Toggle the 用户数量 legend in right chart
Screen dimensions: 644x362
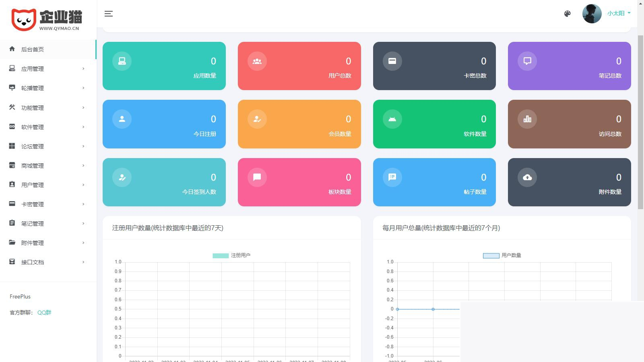pos(501,255)
